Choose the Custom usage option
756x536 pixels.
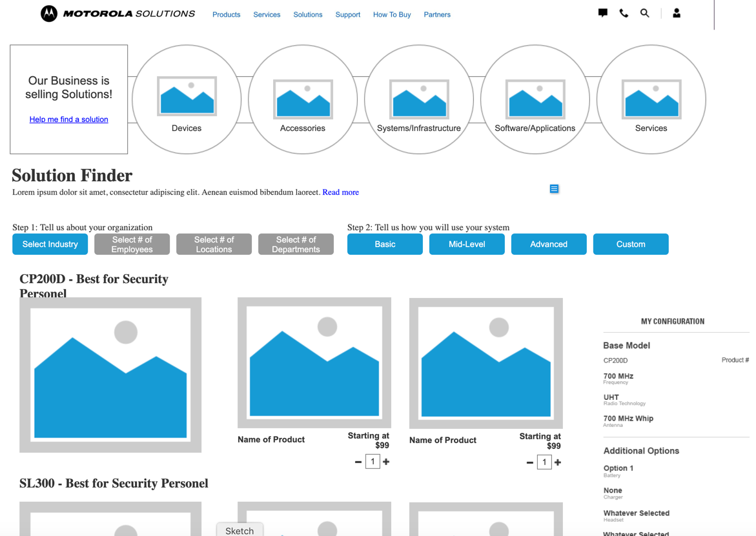[x=631, y=244]
